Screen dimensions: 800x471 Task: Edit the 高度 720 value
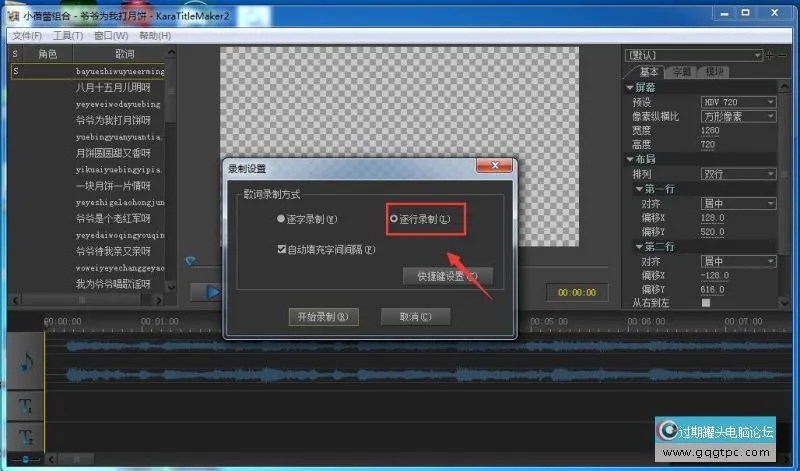click(708, 144)
